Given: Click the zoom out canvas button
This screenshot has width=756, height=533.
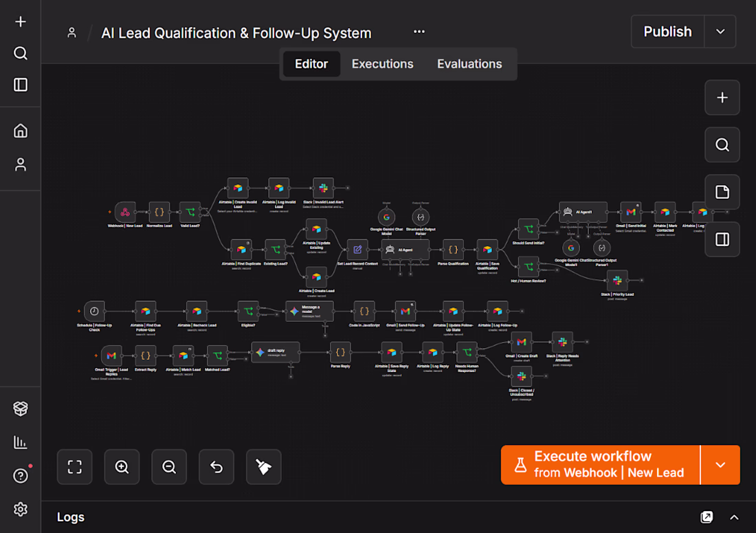Looking at the screenshot, I should pos(169,467).
